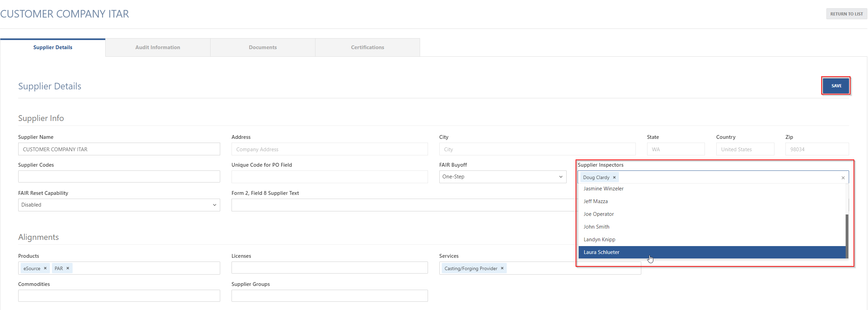The height and width of the screenshot is (310, 868).
Task: Remove the eSource product tag
Action: 45,268
